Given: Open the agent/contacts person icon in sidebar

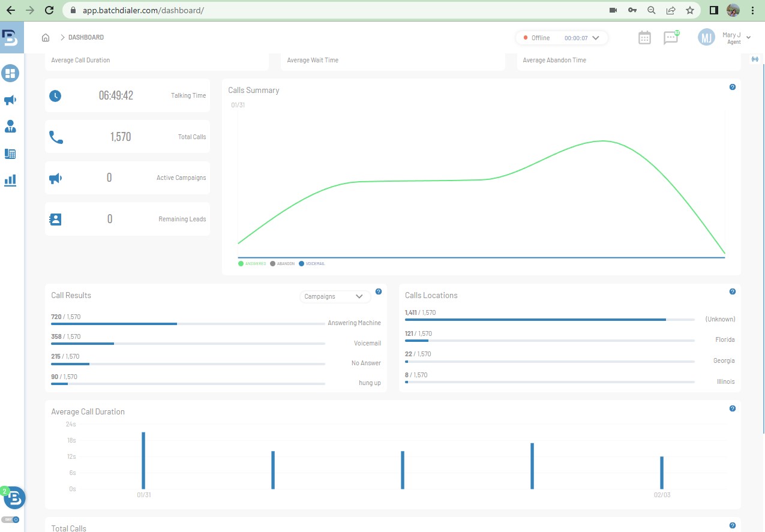Looking at the screenshot, I should click(10, 127).
